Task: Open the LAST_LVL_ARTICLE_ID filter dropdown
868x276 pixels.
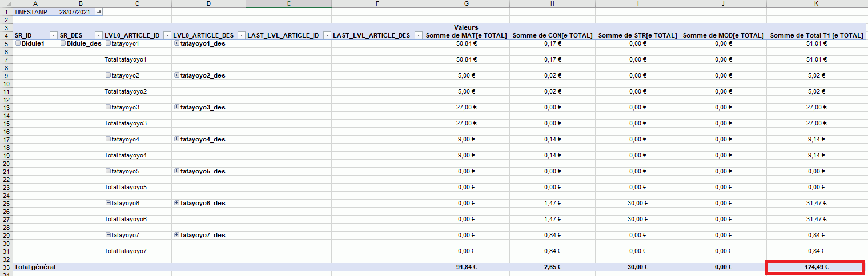Action: (x=327, y=35)
